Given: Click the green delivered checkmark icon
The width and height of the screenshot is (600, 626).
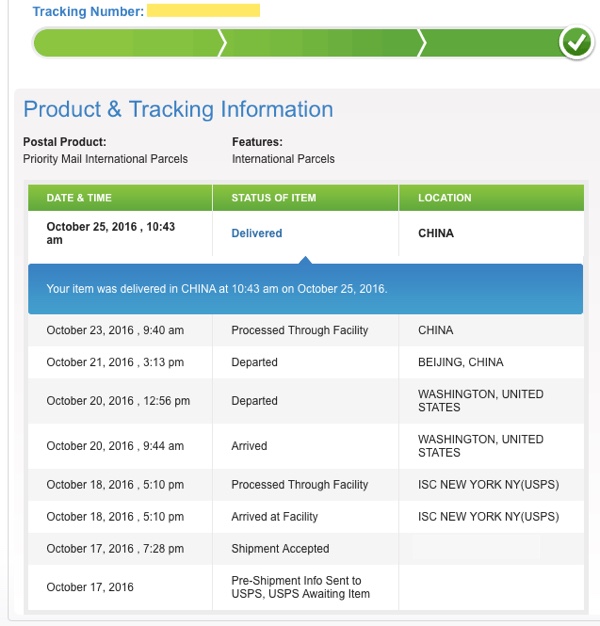Looking at the screenshot, I should [x=576, y=42].
